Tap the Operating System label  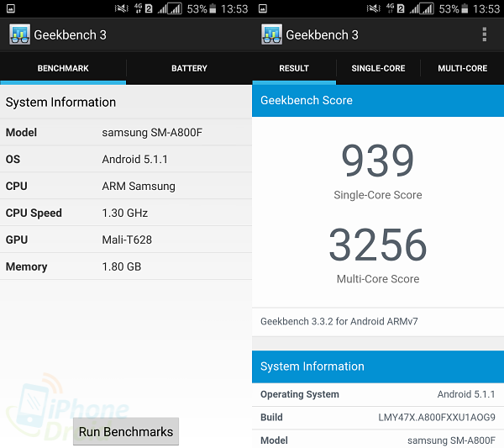point(300,394)
